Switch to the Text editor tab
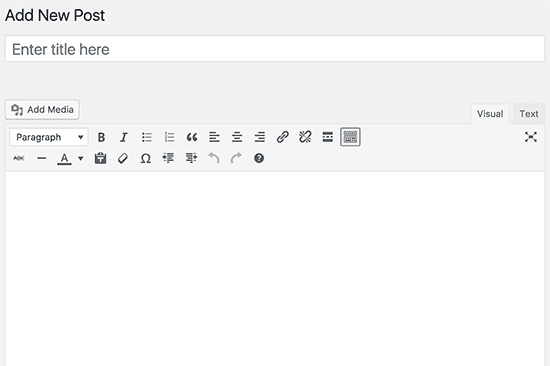Viewport: 550px width, 366px height. (x=529, y=114)
